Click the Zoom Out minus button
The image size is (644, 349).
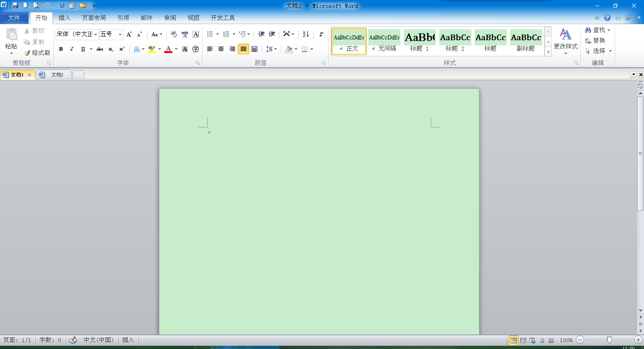pos(580,340)
